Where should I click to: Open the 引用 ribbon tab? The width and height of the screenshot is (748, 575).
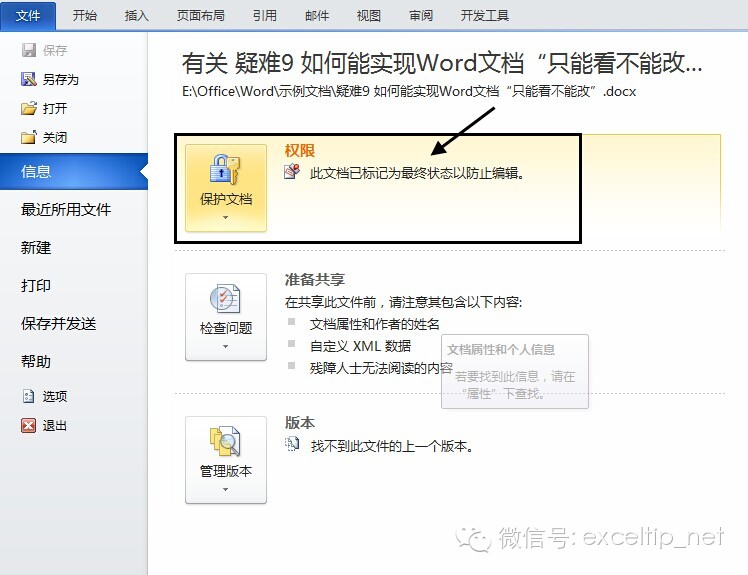pyautogui.click(x=265, y=16)
